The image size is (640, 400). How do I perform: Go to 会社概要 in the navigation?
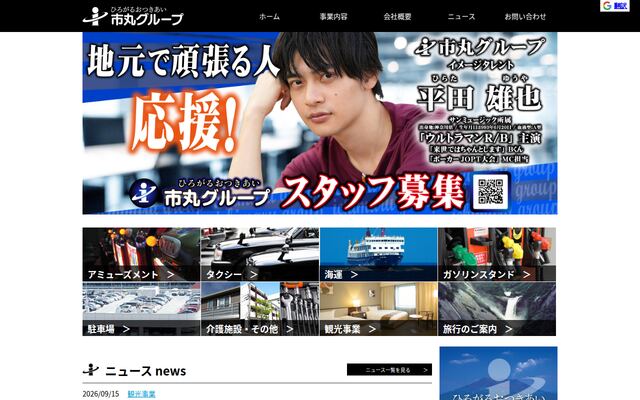pos(397,17)
